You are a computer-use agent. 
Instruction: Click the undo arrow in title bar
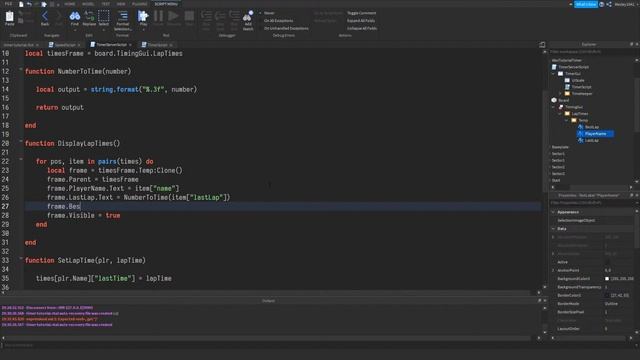pos(29,4)
